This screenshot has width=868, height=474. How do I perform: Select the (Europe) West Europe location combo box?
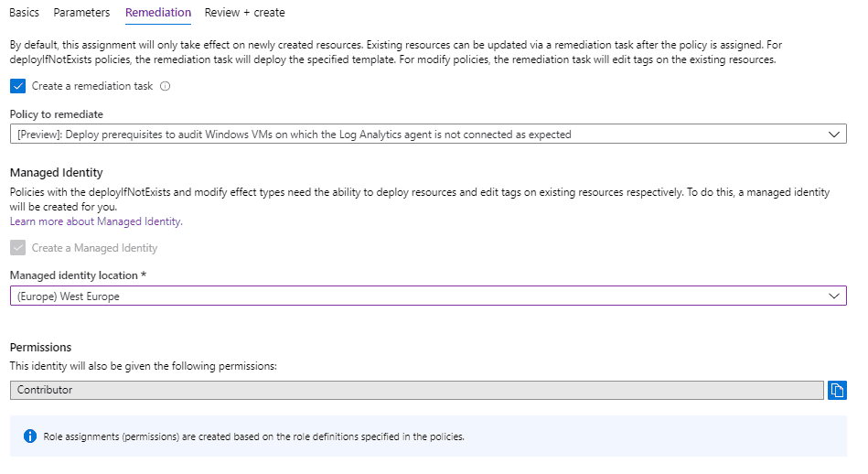coord(428,296)
